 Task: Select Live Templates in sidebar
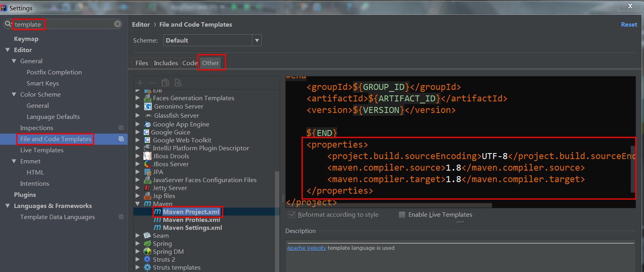click(x=42, y=150)
